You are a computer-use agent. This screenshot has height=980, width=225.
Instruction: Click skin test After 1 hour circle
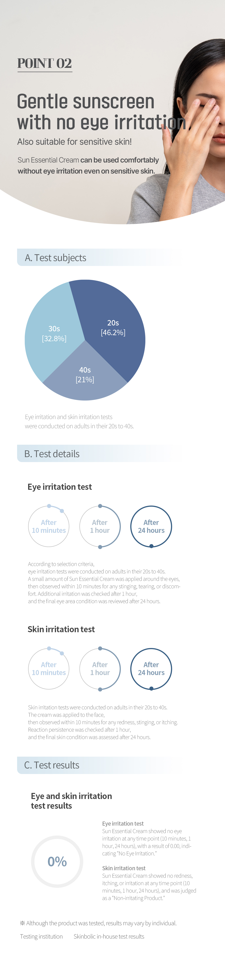point(100,669)
